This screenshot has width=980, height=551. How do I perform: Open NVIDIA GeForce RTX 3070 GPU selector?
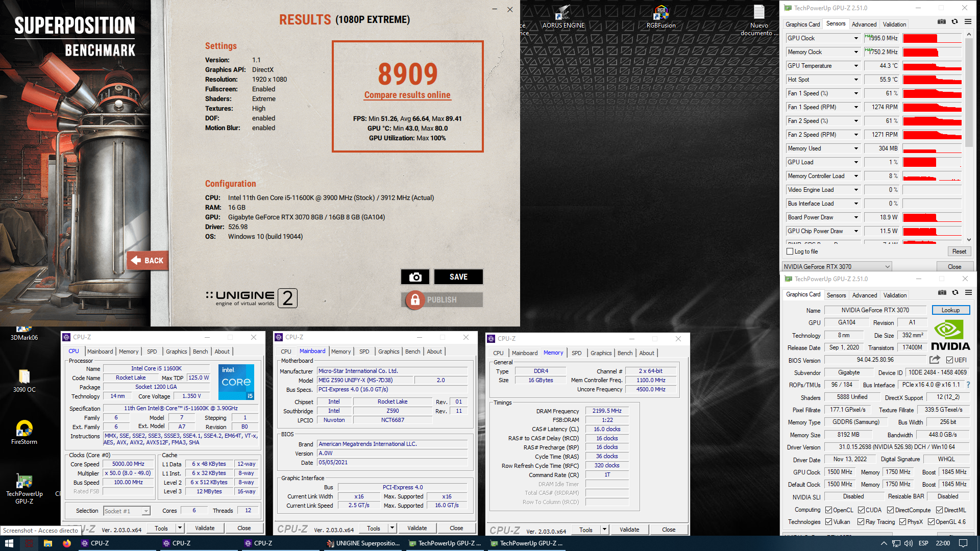[x=837, y=267]
